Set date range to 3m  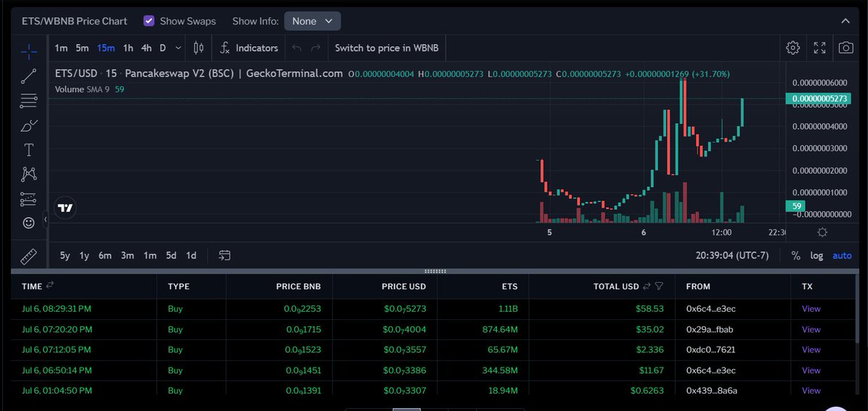(x=127, y=255)
